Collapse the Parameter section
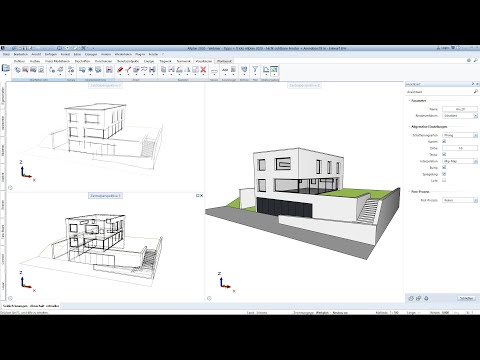 [409, 100]
